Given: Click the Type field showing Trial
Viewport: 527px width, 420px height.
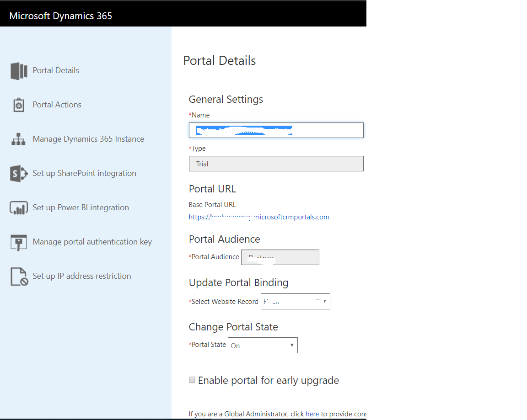Looking at the screenshot, I should (x=276, y=164).
